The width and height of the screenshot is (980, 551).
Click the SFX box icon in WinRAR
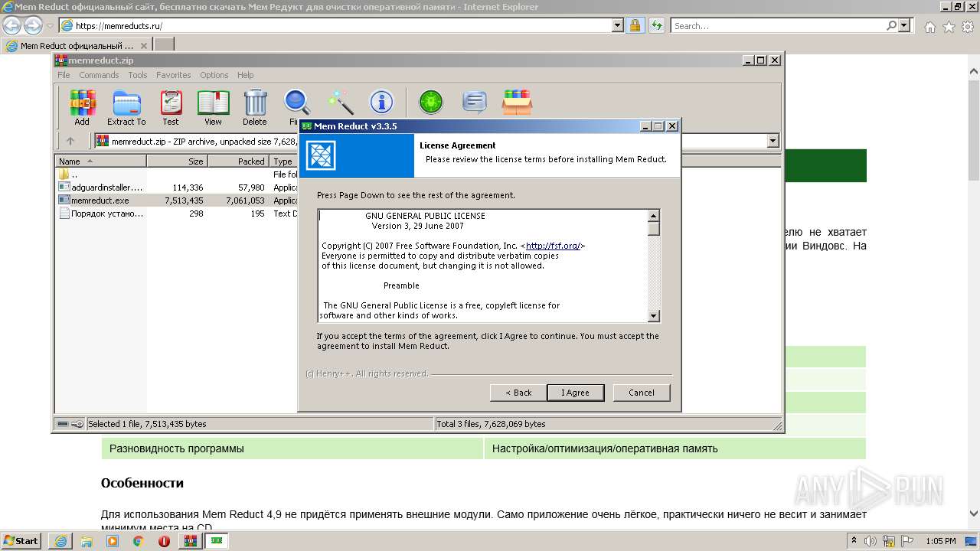click(x=518, y=103)
